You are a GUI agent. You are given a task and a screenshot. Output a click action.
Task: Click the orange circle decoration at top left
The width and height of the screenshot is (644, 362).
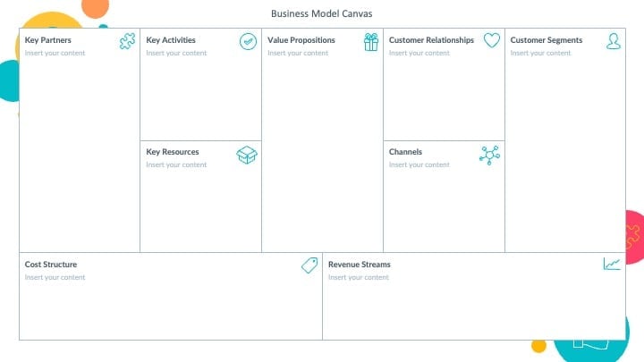(96, 8)
